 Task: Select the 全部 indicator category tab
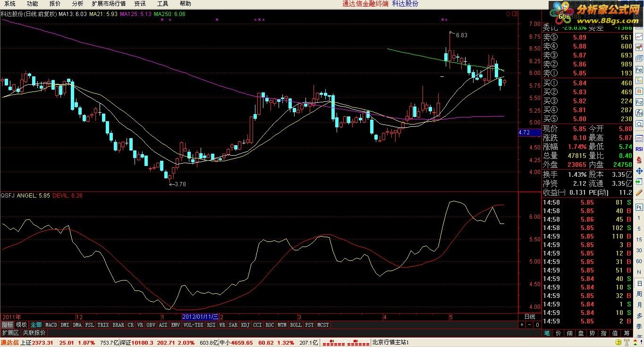pos(36,325)
